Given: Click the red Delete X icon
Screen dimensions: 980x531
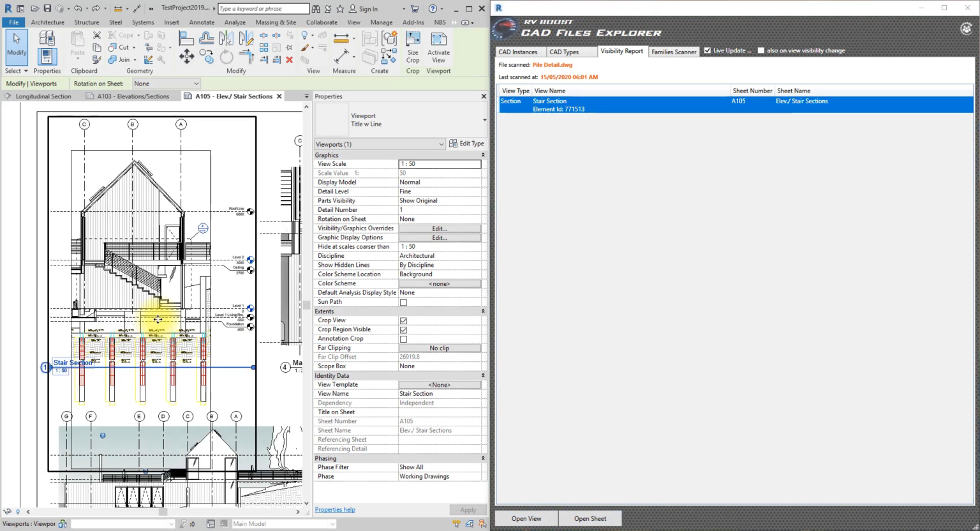Looking at the screenshot, I should [290, 59].
